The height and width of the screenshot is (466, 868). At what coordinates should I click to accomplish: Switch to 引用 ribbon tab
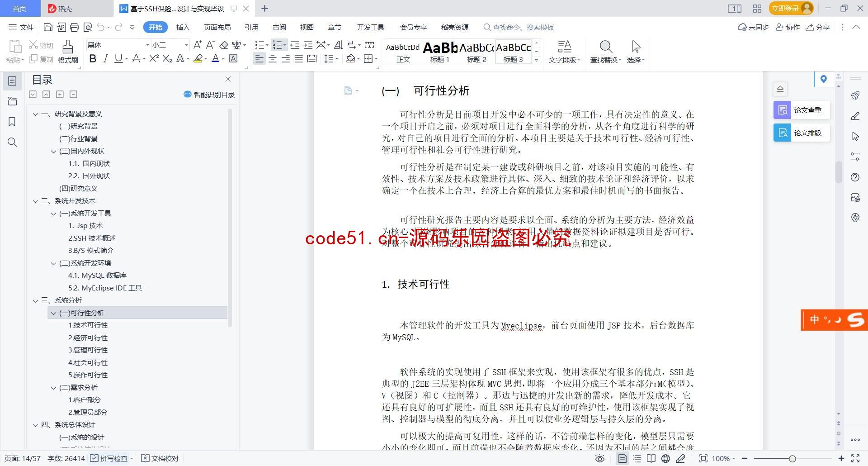(251, 27)
